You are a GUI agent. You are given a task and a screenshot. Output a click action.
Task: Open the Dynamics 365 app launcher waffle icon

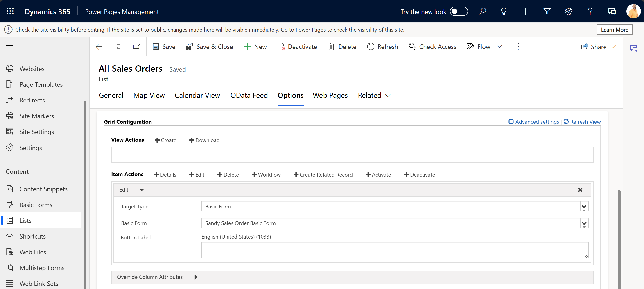pyautogui.click(x=10, y=11)
